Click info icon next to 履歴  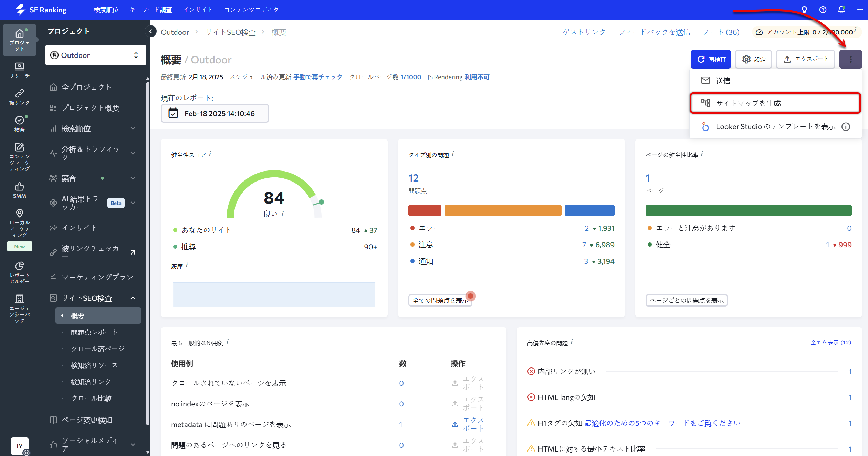pos(187,265)
